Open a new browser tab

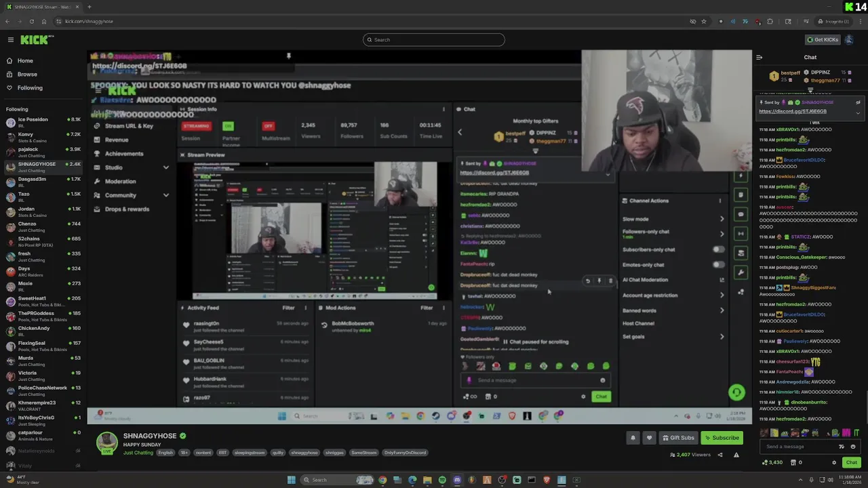click(89, 7)
